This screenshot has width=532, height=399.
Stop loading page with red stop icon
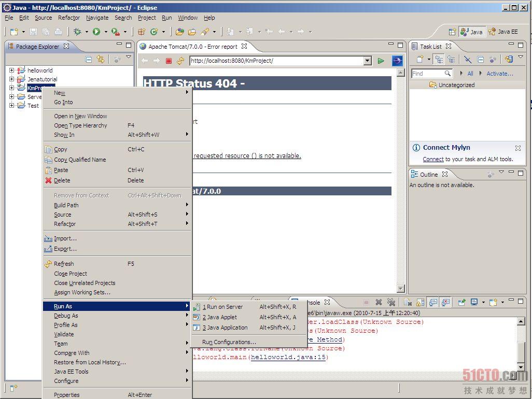169,61
